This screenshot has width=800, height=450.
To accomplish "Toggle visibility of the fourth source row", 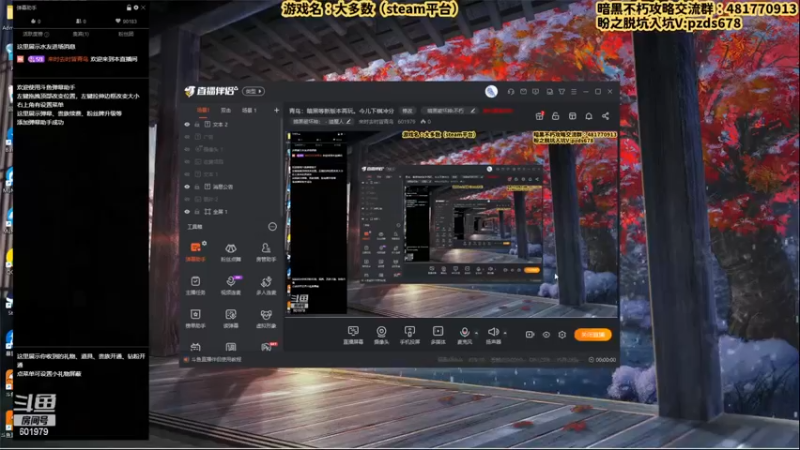I will coord(187,162).
